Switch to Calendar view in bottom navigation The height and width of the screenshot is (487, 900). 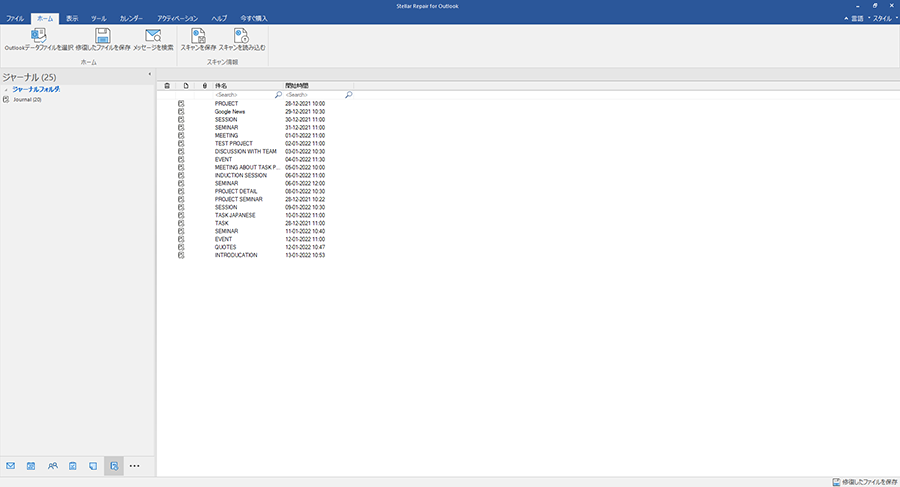(31, 466)
